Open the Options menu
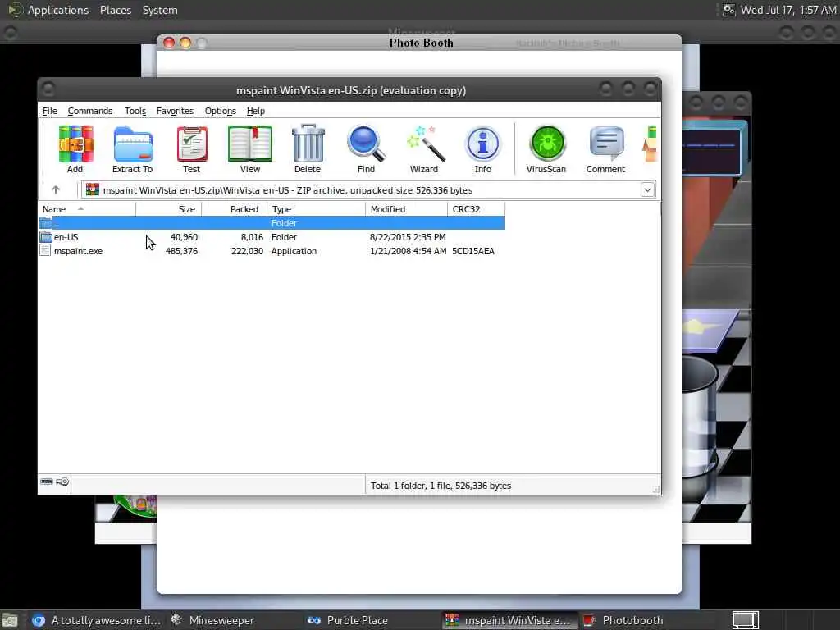840x630 pixels. [x=220, y=111]
